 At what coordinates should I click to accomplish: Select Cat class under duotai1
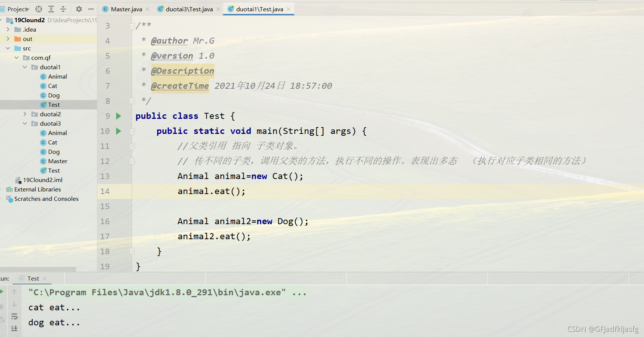click(49, 86)
